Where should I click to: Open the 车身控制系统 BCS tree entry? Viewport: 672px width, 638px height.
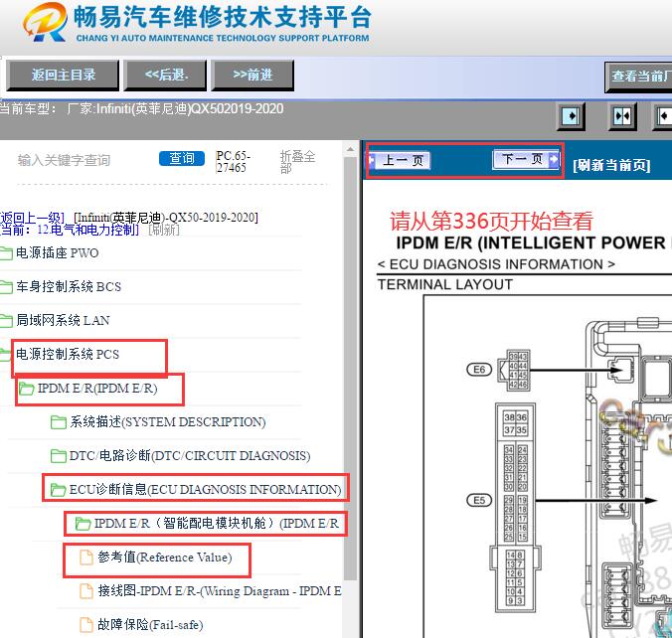point(69,286)
